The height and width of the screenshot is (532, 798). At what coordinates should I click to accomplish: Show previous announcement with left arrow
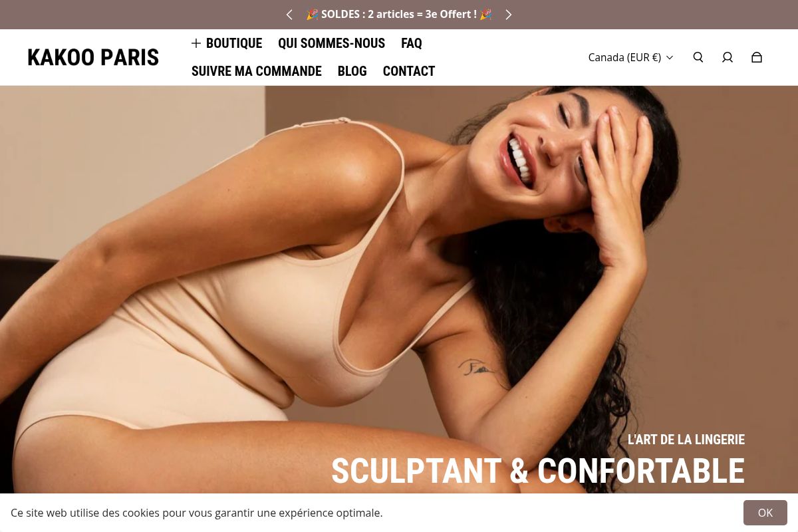point(289,15)
